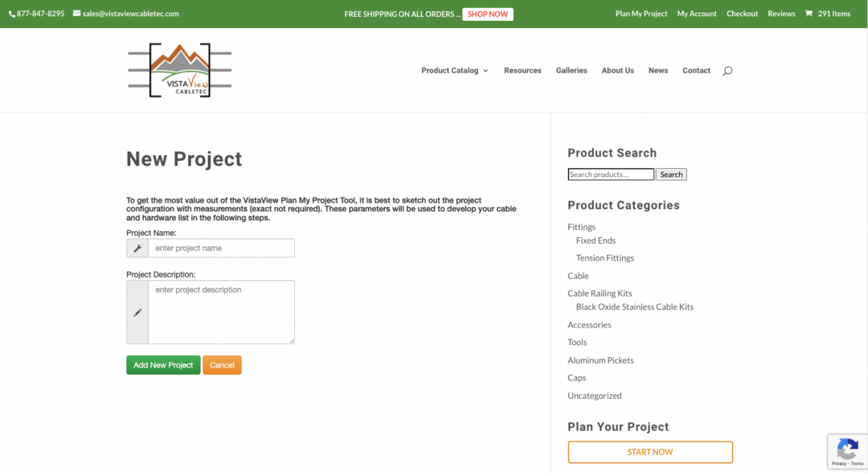Click the START NOW project button
This screenshot has width=868, height=473.
[x=650, y=452]
